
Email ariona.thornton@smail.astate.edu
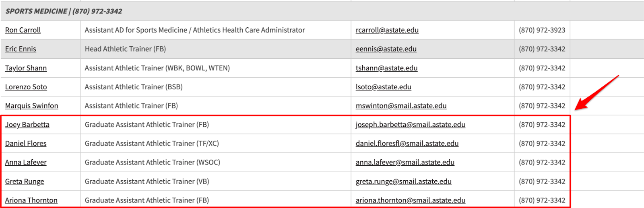click(x=410, y=200)
